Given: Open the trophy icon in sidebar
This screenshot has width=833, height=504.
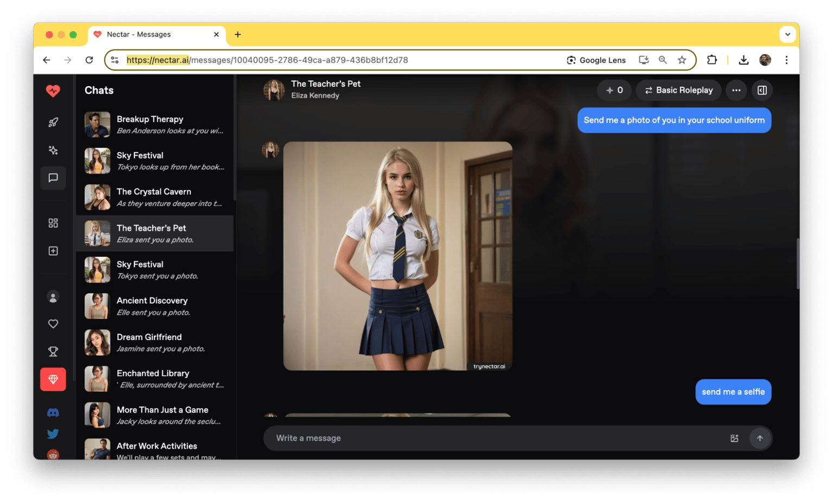Looking at the screenshot, I should pos(53,352).
